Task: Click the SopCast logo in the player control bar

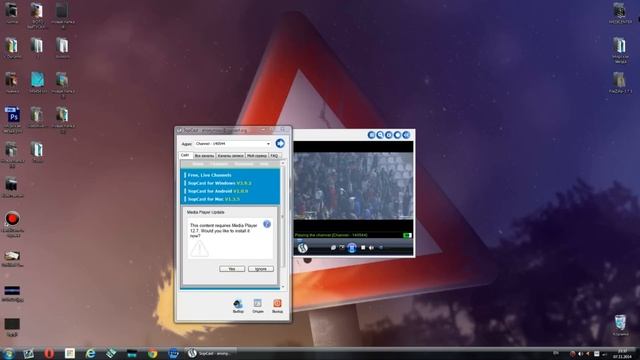Action: (302, 248)
